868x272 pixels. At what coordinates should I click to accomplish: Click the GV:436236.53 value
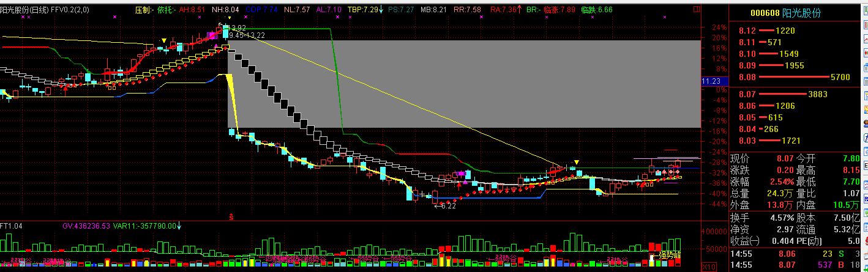pos(86,226)
